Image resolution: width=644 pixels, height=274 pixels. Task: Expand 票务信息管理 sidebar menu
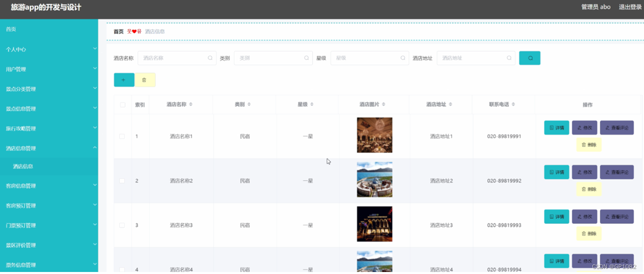(49, 264)
